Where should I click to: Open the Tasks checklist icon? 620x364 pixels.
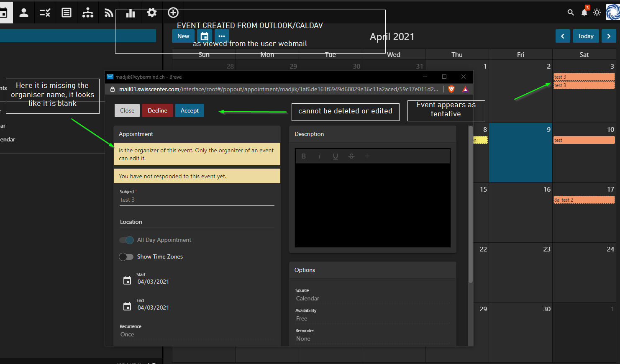click(x=45, y=13)
